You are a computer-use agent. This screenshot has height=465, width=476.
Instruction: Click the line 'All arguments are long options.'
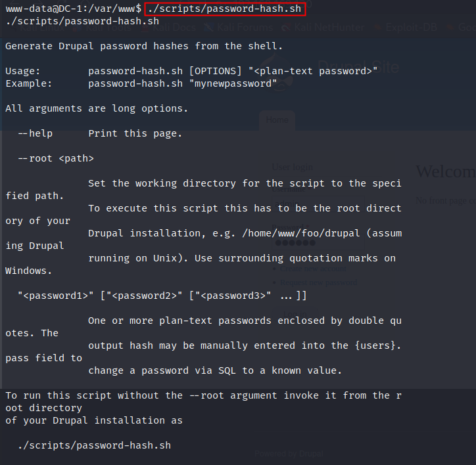[97, 108]
